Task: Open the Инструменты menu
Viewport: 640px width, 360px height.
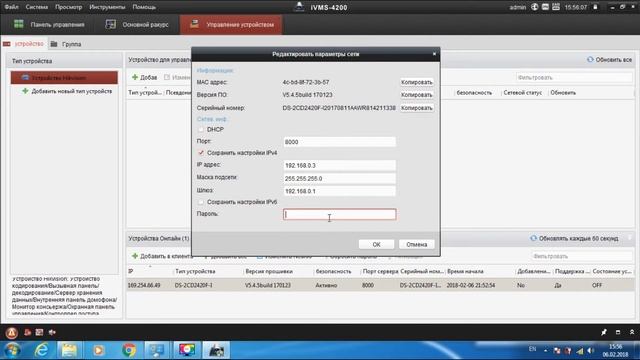Action: point(107,7)
